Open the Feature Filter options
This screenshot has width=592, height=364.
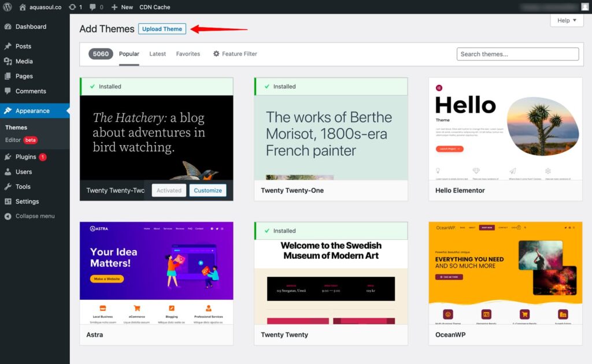[235, 54]
